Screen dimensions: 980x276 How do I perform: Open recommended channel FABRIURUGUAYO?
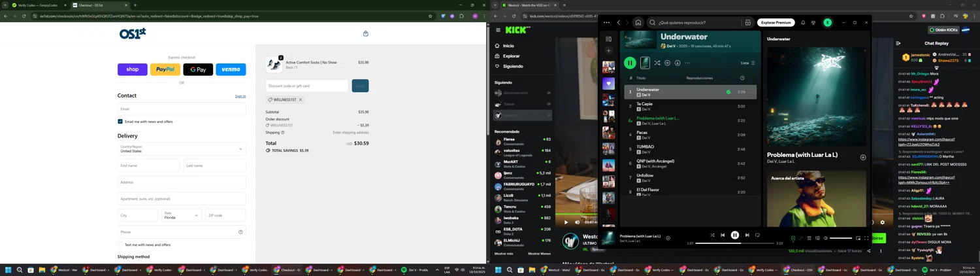pos(523,186)
